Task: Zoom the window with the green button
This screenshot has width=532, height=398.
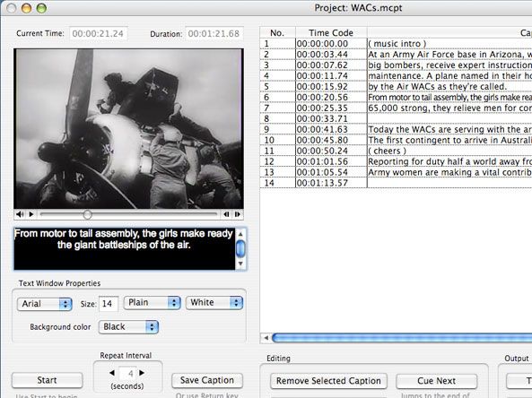Action: (x=41, y=8)
